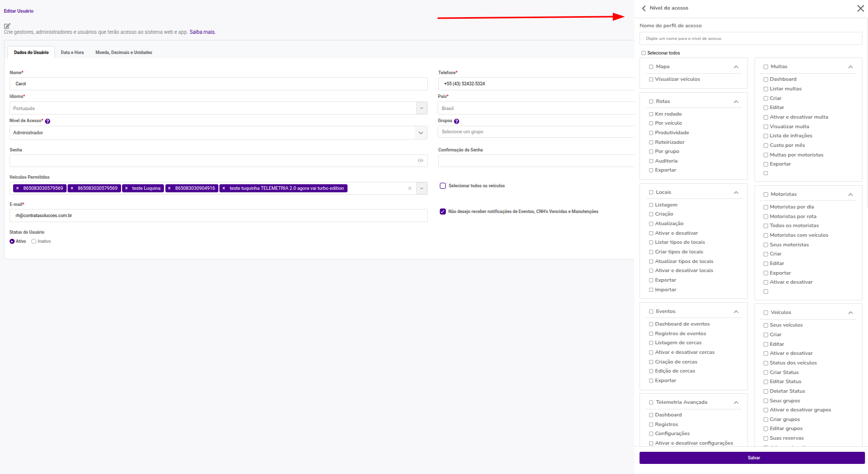Screen dimensions: 868x474
Task: Remove vehicle tag 865083030904916
Action: [169, 188]
